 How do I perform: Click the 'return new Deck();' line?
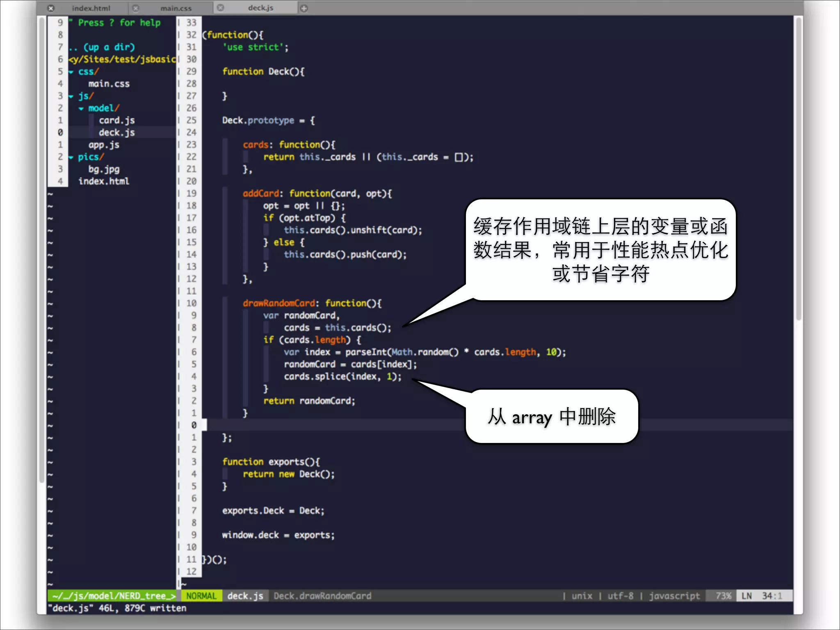[x=289, y=474]
